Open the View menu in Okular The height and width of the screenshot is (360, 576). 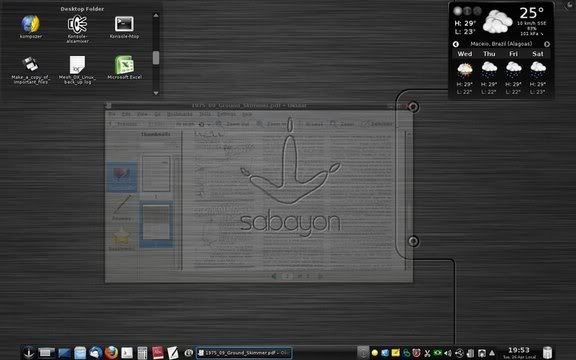tap(142, 114)
